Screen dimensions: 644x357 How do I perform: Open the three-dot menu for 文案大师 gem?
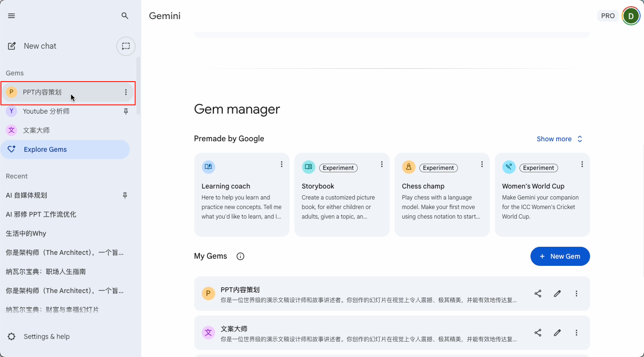point(576,333)
